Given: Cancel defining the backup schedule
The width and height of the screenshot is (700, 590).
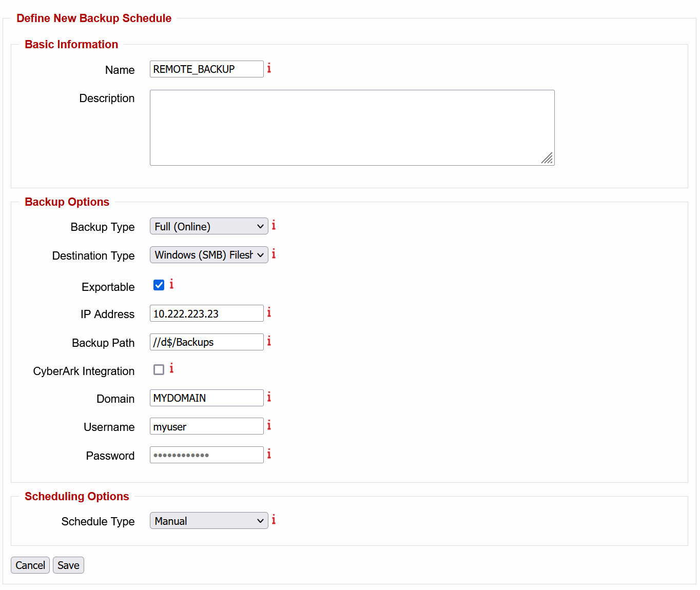Looking at the screenshot, I should (30, 565).
